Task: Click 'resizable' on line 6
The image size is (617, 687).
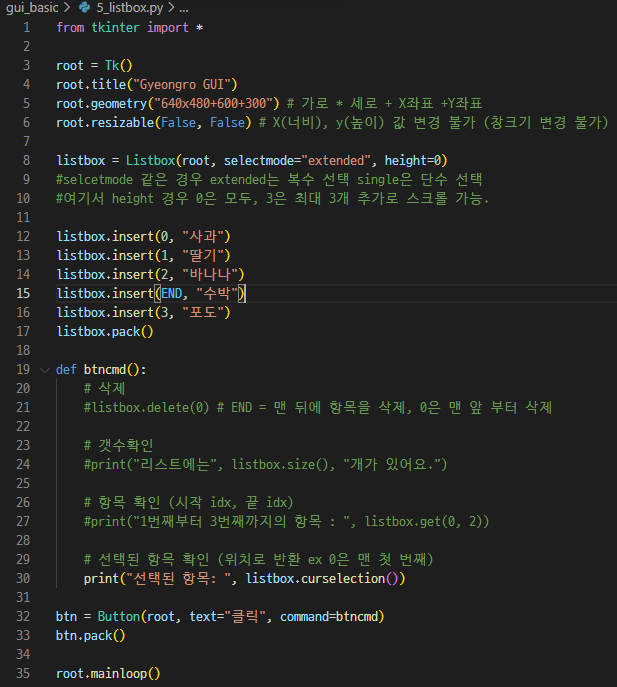Action: click(x=123, y=123)
